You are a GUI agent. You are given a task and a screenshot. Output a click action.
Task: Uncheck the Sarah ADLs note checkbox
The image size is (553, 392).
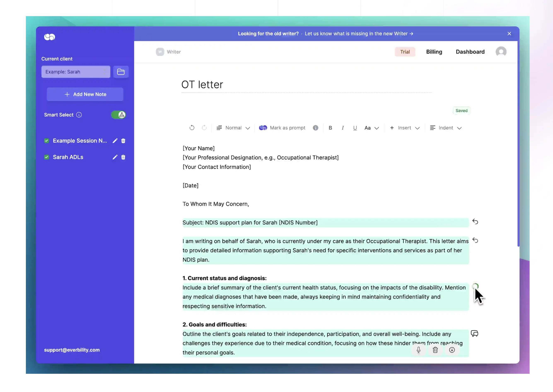click(47, 157)
